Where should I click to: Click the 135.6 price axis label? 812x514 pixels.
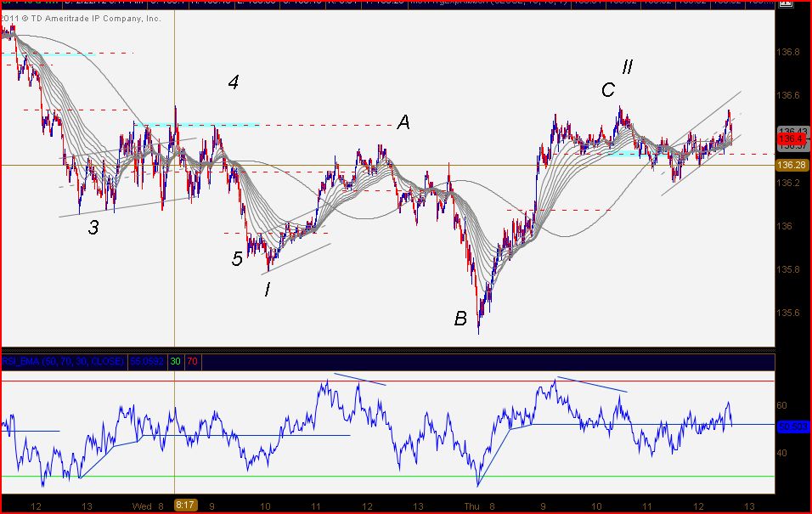(787, 313)
